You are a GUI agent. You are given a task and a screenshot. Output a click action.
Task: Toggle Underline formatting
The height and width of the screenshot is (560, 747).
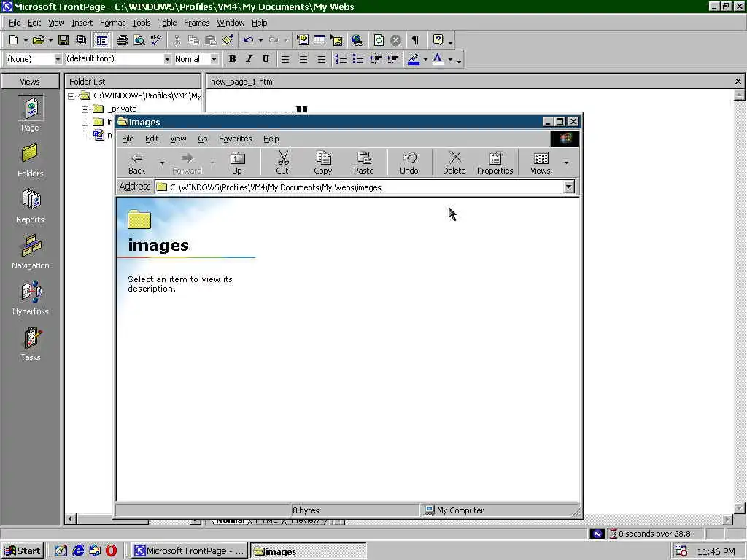[266, 59]
